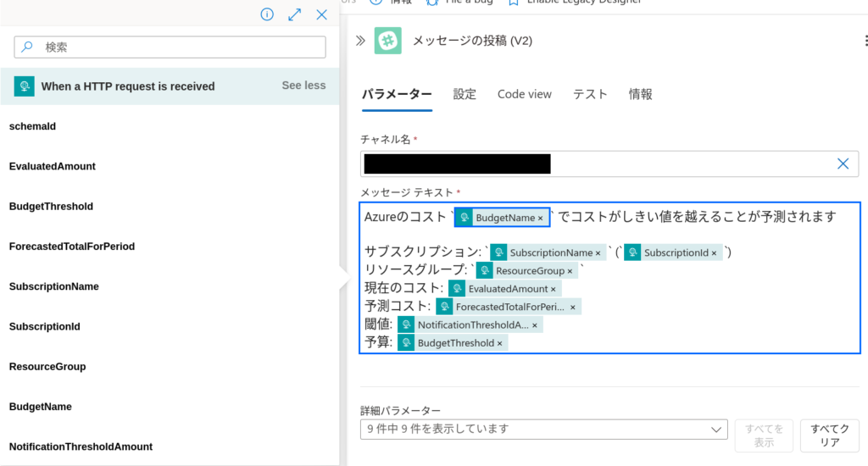This screenshot has width=868, height=466.
Task: Switch to the 設定 tab
Action: 465,94
